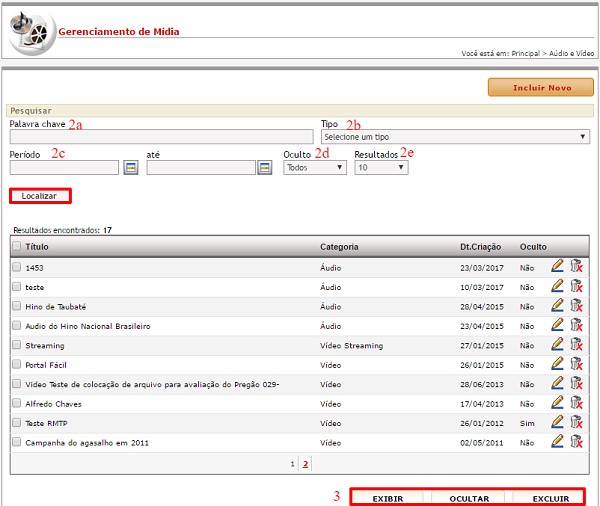Viewport: 600px width, 506px height.
Task: Edit the Alfredo Chaves video
Action: coord(557,402)
